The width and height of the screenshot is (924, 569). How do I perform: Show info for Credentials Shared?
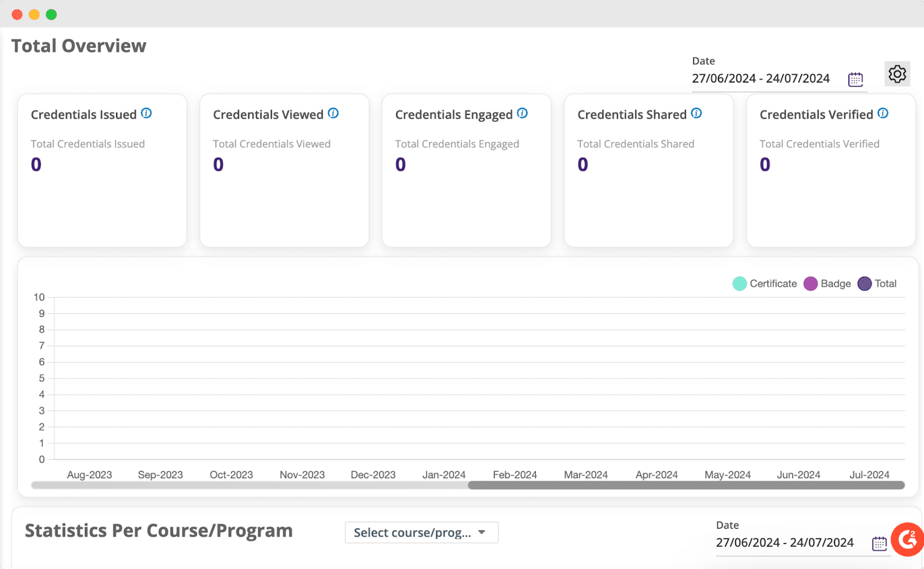point(696,113)
